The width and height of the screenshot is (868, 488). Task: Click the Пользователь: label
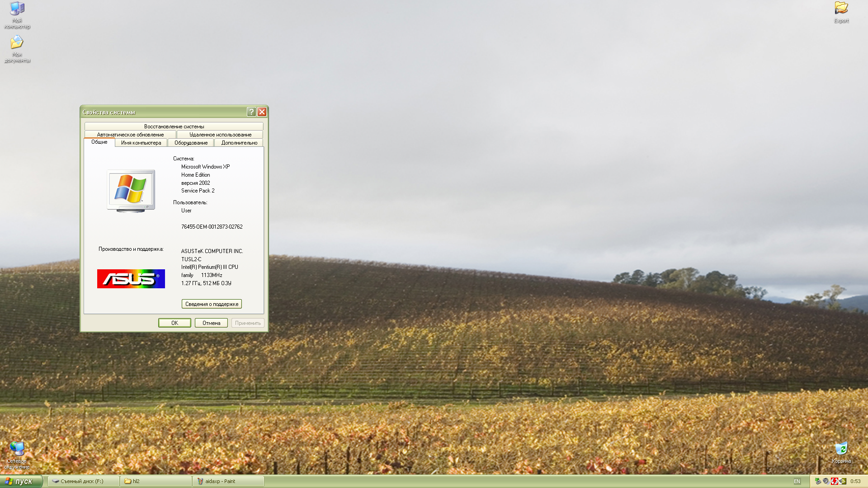click(x=190, y=202)
